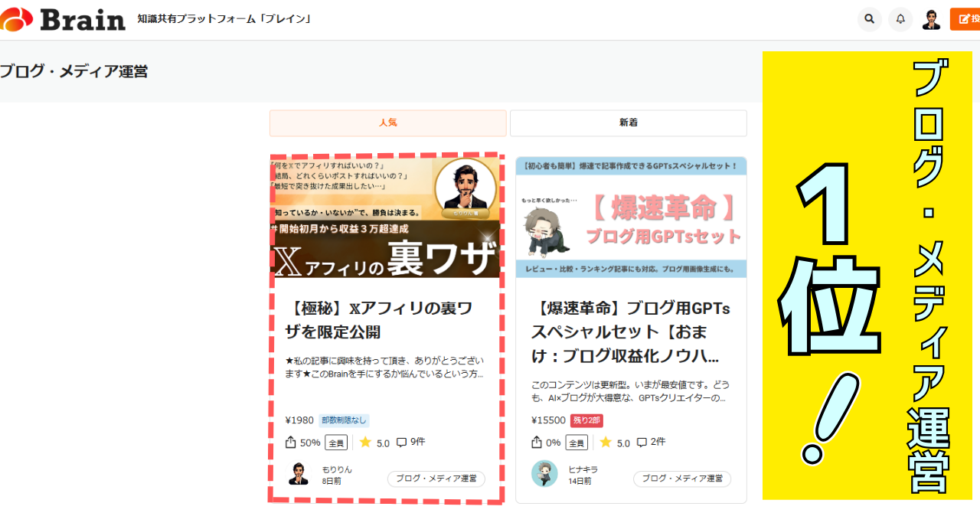The height and width of the screenshot is (513, 980).
Task: Click the 部数制限なし badge
Action: pos(344,420)
